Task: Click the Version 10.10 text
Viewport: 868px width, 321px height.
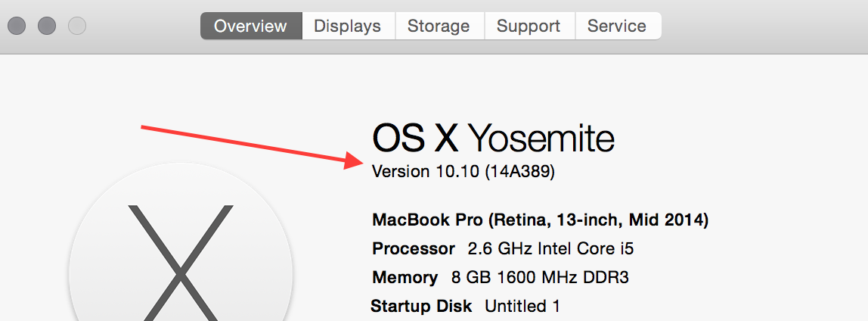Action: pyautogui.click(x=426, y=172)
